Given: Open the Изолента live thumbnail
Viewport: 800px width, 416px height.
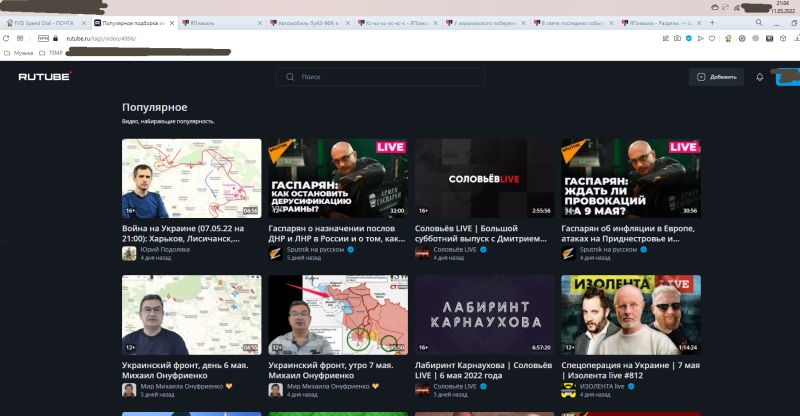Looking at the screenshot, I should pos(631,315).
